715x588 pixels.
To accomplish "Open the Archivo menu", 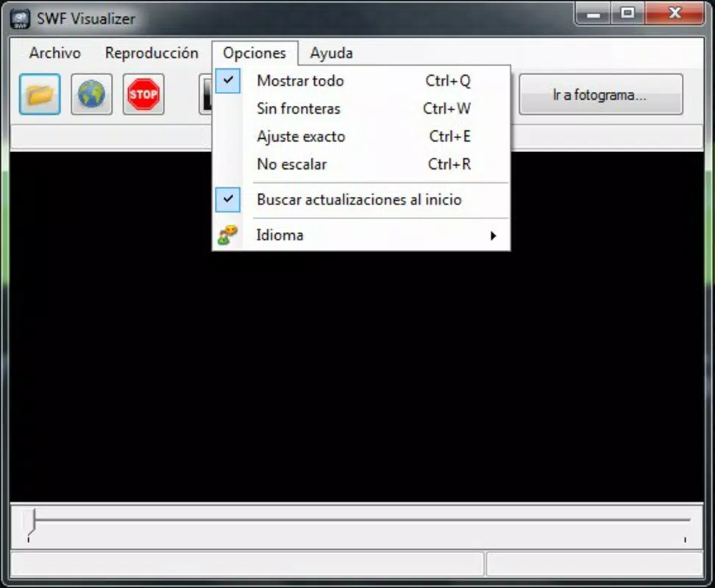I will pos(55,53).
